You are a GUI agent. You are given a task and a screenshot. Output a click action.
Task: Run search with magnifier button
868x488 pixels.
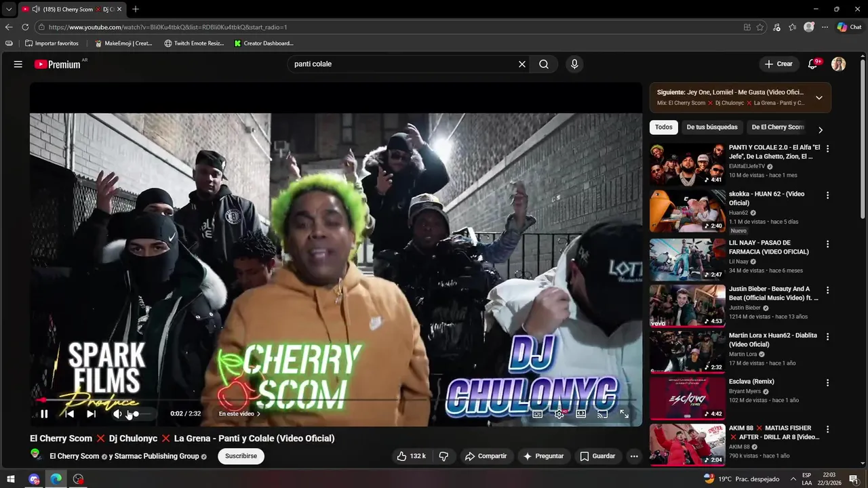(x=544, y=64)
